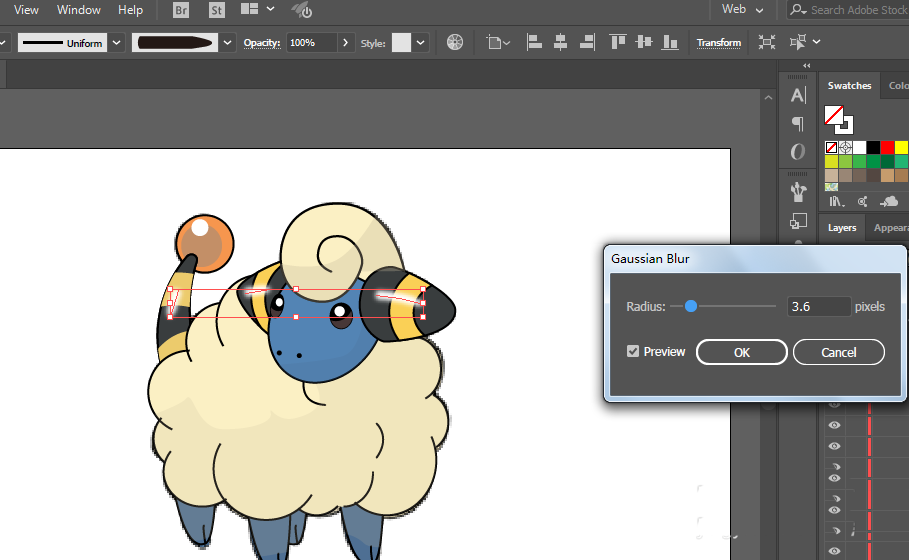Viewport: 909px width, 560px height.
Task: Choose the pattern swatch below the browns
Action: 831,187
